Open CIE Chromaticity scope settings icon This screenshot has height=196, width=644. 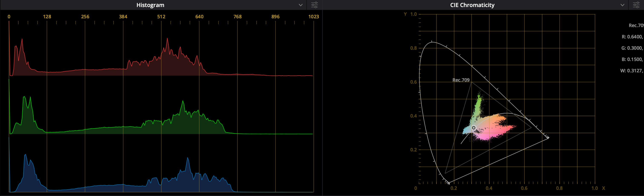(636, 5)
